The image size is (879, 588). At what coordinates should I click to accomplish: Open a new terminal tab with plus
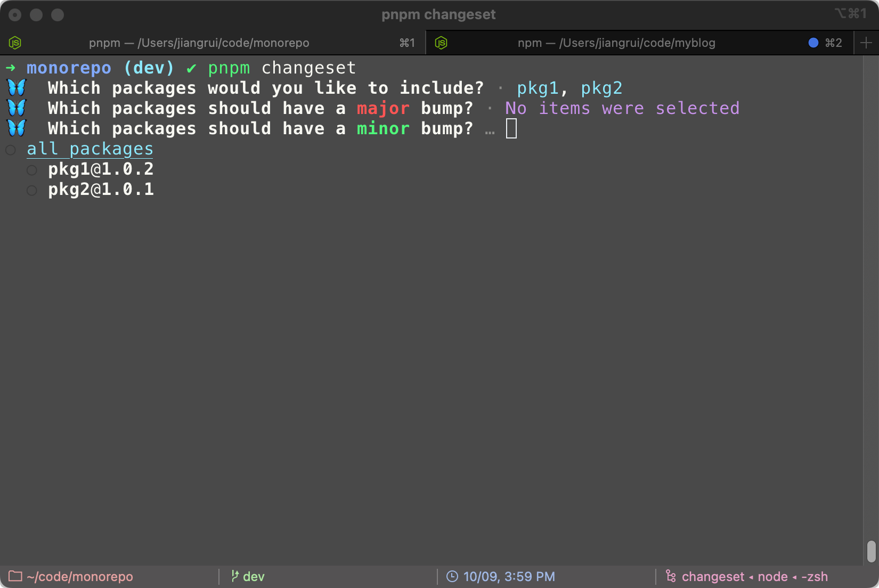point(866,43)
